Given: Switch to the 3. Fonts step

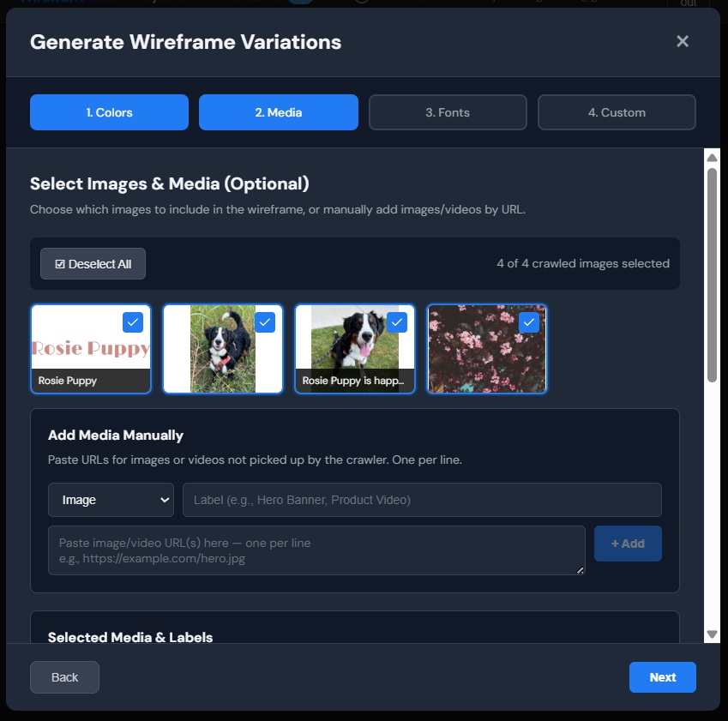Looking at the screenshot, I should click(447, 111).
